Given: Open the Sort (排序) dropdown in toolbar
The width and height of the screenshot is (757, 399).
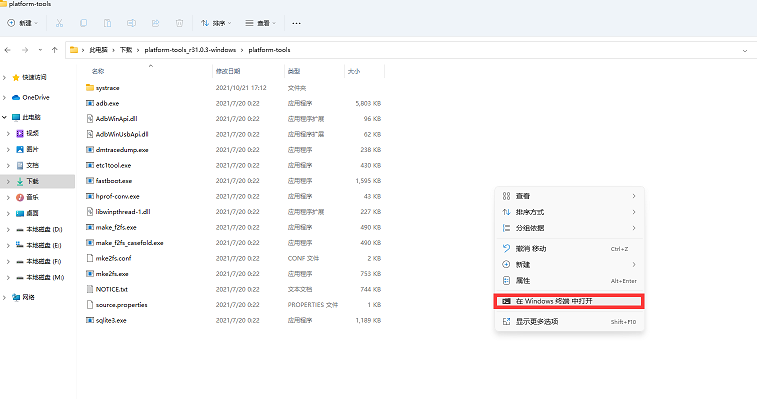Looking at the screenshot, I should click(x=216, y=23).
